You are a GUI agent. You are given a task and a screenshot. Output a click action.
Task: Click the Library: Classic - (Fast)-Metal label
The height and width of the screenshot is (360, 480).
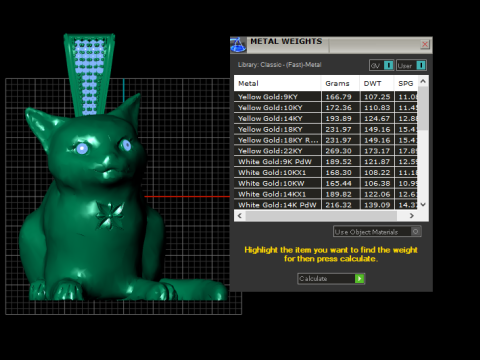[279, 65]
